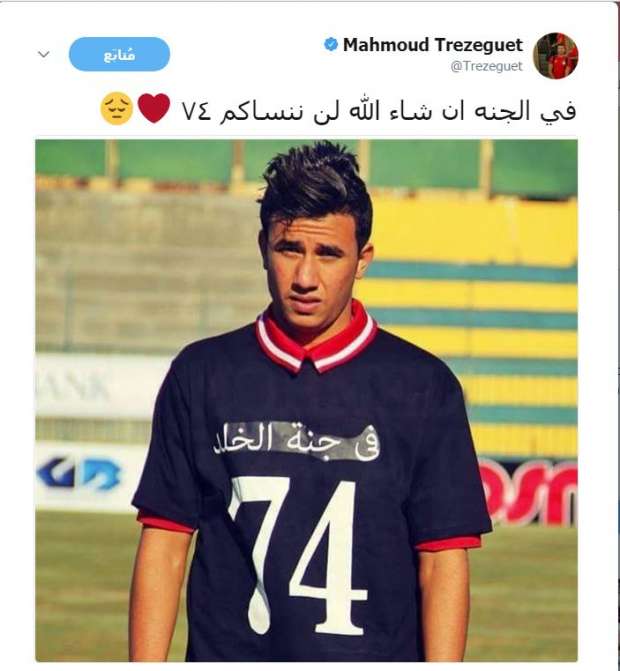This screenshot has width=620, height=671.
Task: Click the red striped collar of the shirt
Action: coord(316,339)
